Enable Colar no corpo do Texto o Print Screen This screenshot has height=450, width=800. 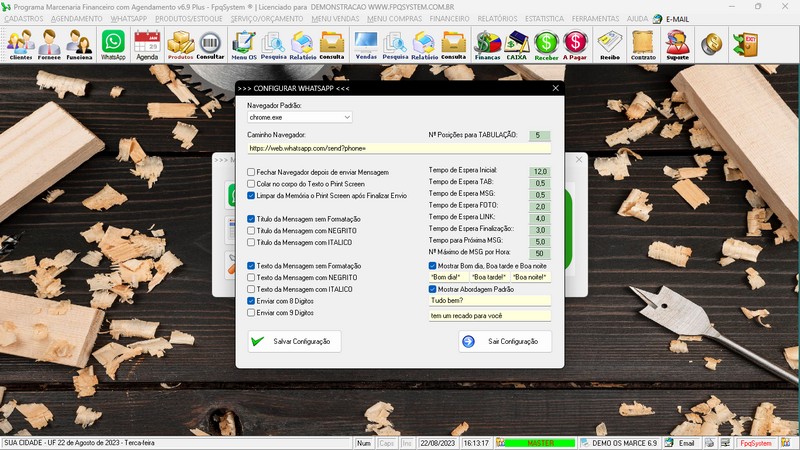[x=251, y=184]
